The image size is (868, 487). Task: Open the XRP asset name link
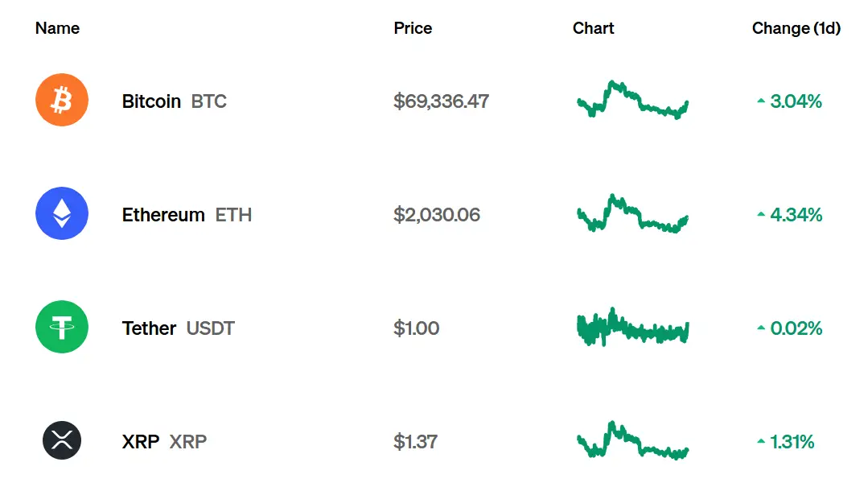(141, 442)
